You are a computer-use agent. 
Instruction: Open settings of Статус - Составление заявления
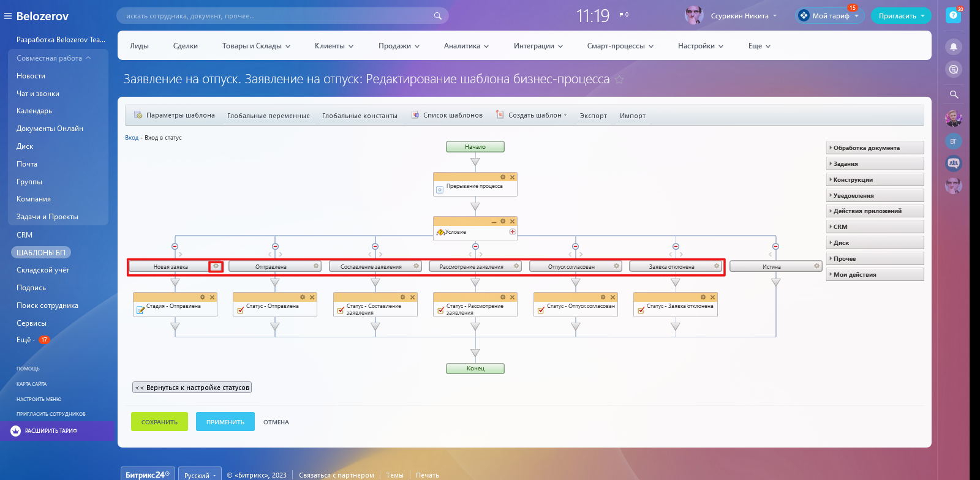tap(403, 298)
